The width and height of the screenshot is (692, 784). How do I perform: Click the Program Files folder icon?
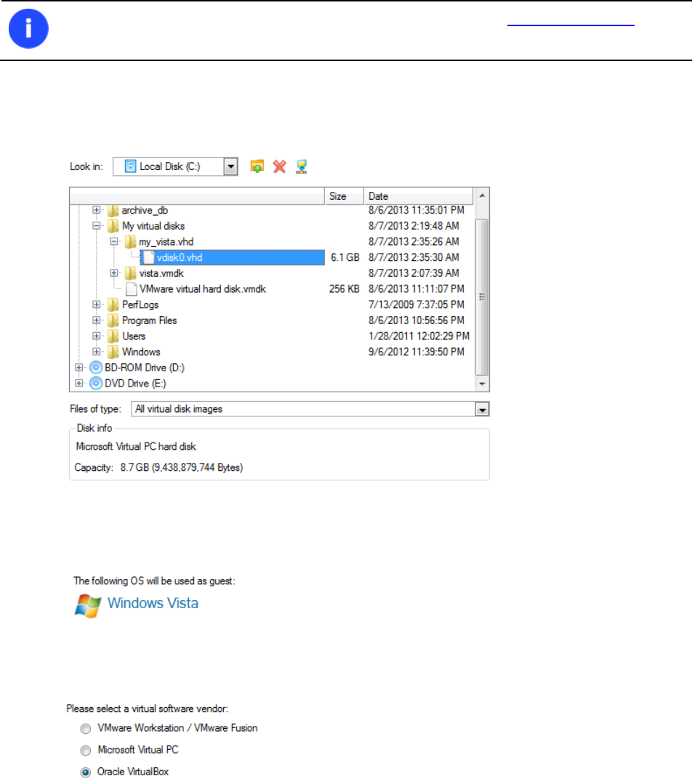click(x=113, y=320)
